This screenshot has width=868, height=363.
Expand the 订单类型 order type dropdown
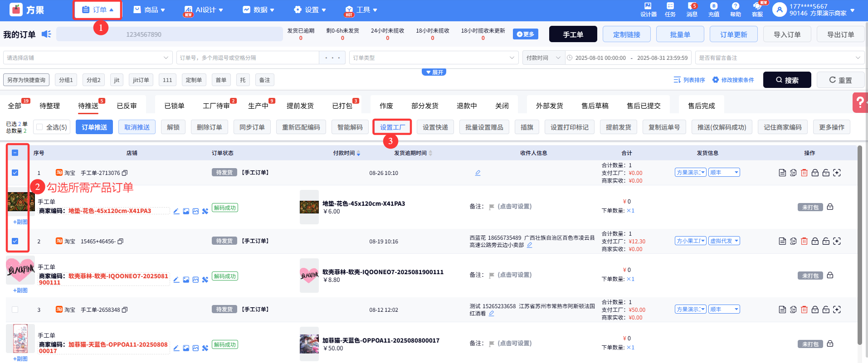pyautogui.click(x=434, y=58)
